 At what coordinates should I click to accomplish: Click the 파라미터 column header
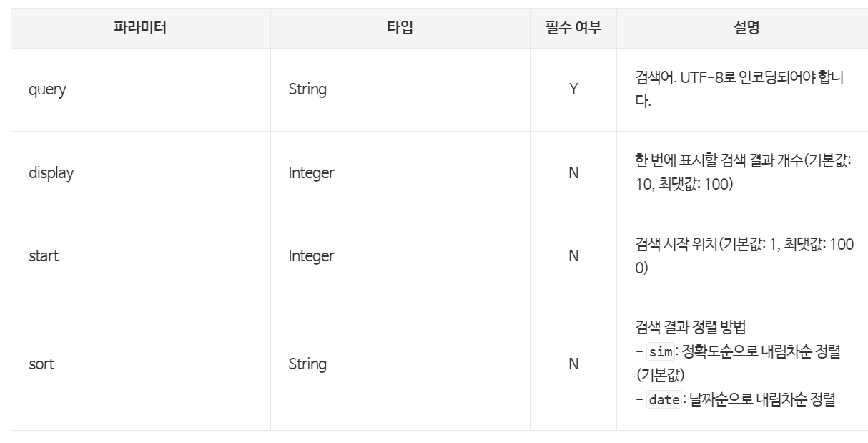click(x=141, y=29)
